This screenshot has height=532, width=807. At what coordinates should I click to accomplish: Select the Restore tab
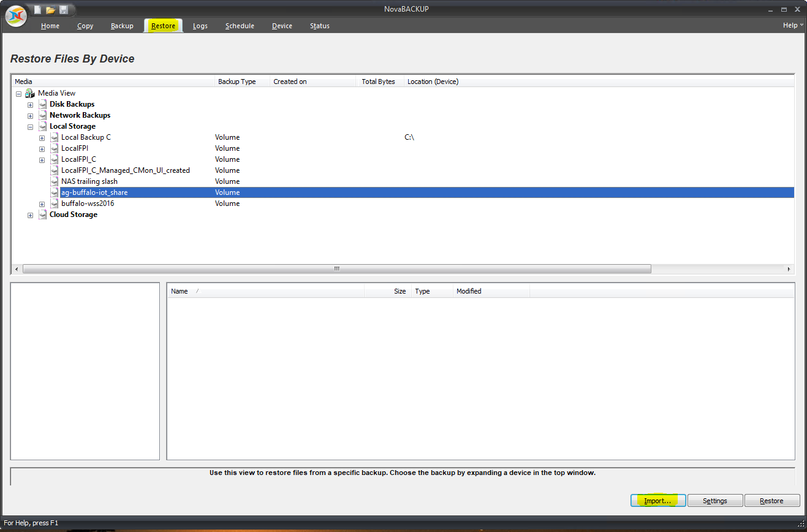(164, 26)
